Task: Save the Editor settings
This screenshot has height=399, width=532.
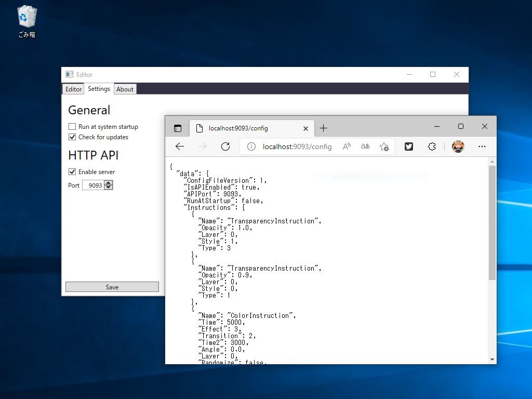Action: click(x=112, y=287)
